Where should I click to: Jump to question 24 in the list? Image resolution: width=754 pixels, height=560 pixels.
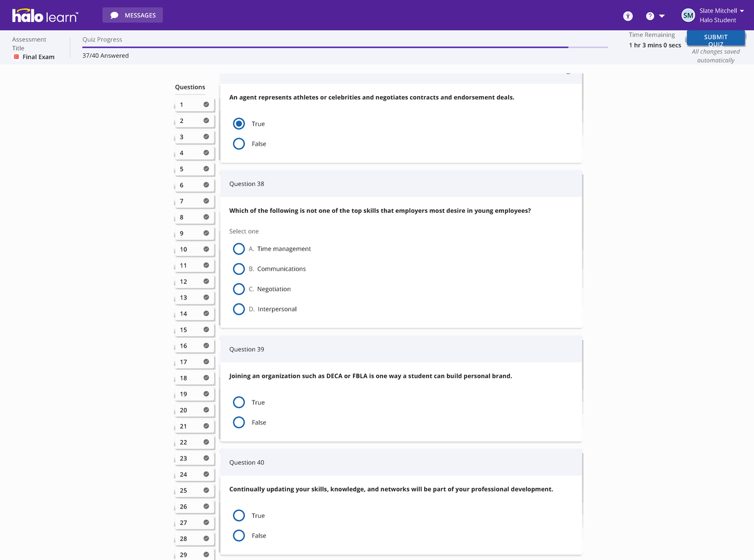195,474
